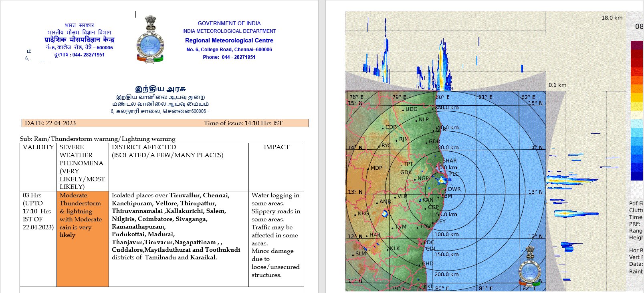Click the yellow swatch of the colour scale

coord(637,98)
